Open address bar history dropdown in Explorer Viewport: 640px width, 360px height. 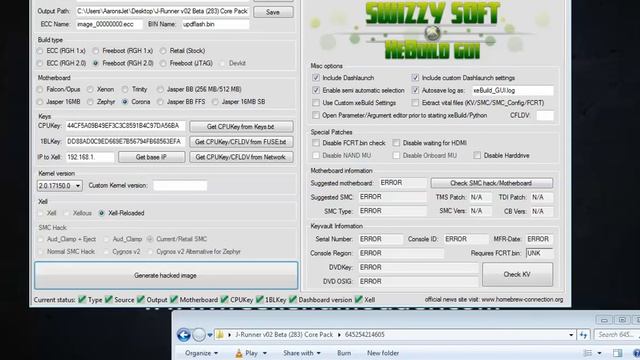click(571, 335)
